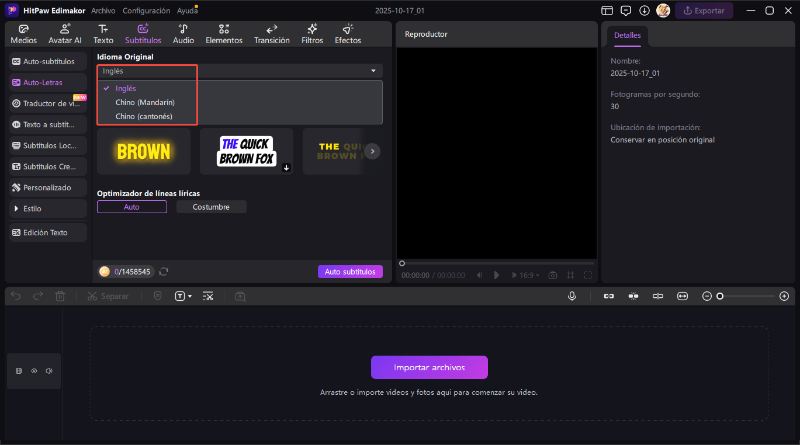800x445 pixels.
Task: Choose Chino (Mandarín) from language list
Action: click(144, 102)
